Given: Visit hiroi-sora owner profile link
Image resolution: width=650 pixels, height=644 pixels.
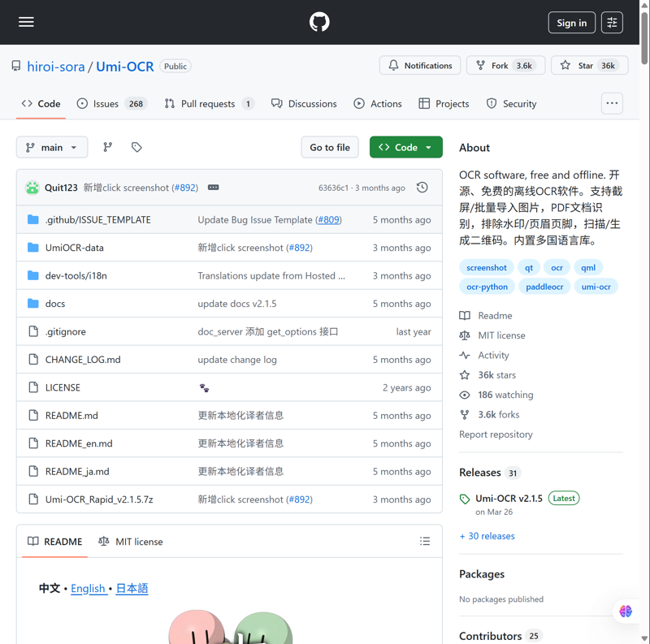Looking at the screenshot, I should [x=55, y=67].
